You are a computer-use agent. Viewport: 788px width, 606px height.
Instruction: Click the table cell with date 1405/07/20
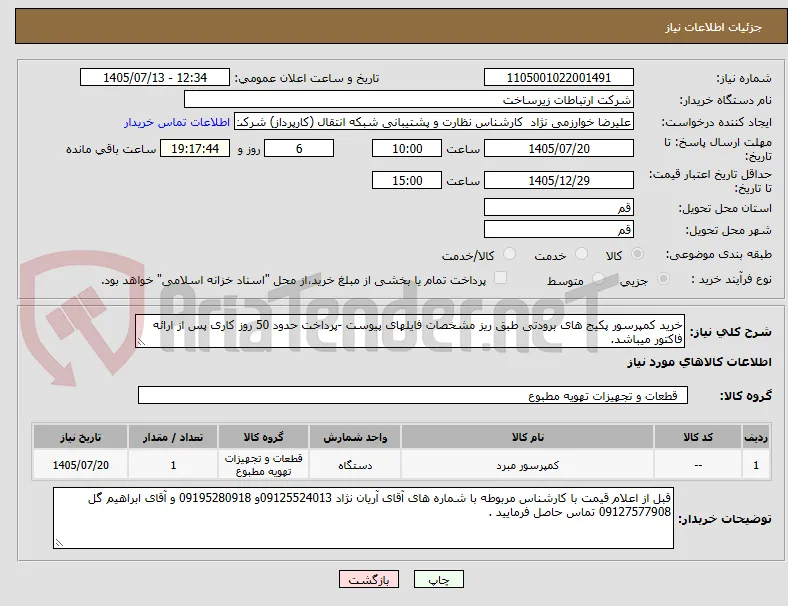tap(80, 465)
